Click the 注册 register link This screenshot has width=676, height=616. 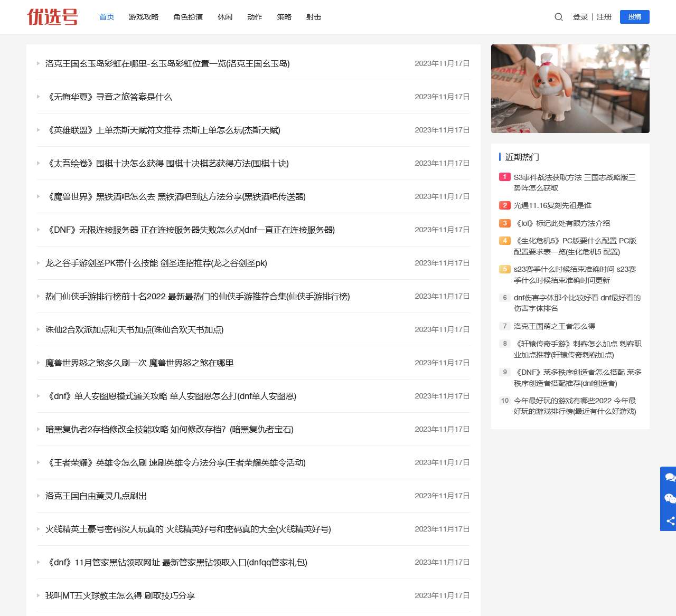[604, 17]
